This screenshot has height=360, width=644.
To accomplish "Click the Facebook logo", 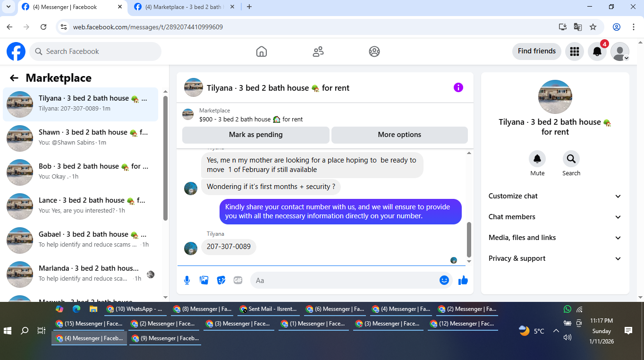I will [16, 51].
